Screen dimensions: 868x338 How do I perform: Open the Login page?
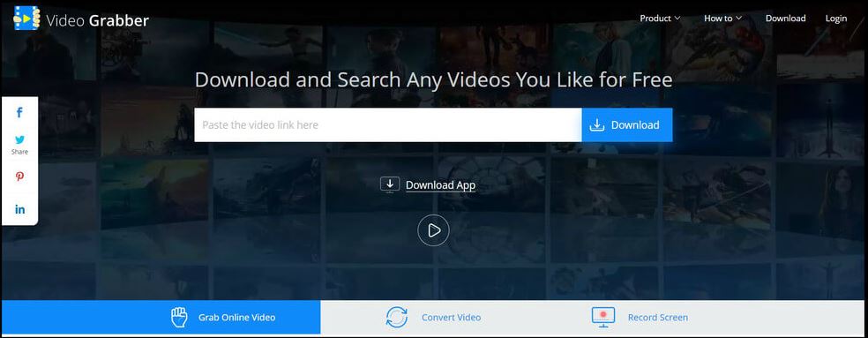pyautogui.click(x=836, y=19)
